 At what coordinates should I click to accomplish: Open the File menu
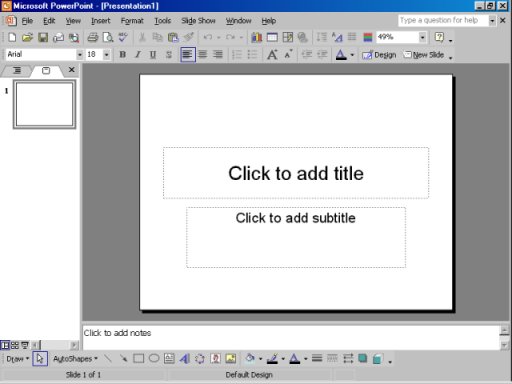27,21
